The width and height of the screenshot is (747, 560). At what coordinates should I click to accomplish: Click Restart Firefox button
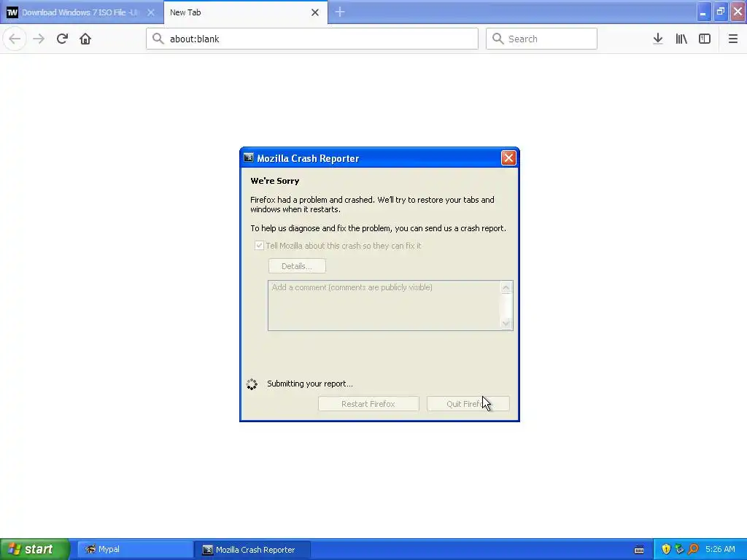click(368, 404)
